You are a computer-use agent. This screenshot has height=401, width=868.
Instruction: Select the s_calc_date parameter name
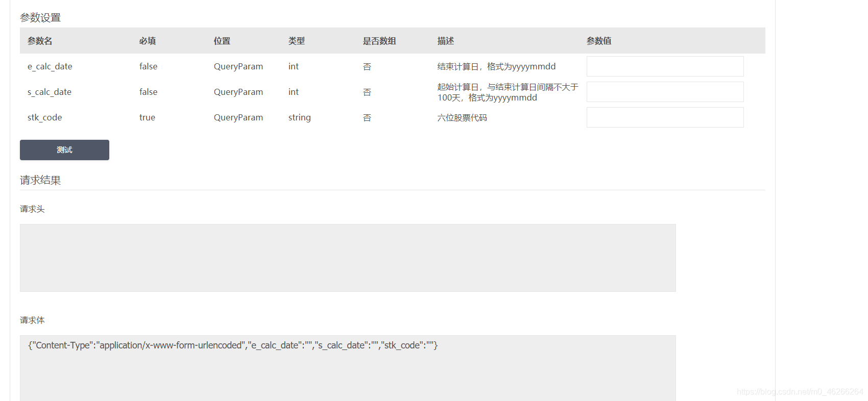[50, 92]
